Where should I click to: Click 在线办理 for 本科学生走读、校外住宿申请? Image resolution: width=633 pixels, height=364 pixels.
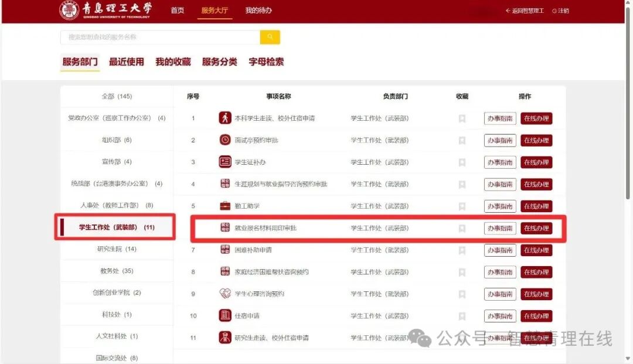pos(536,118)
